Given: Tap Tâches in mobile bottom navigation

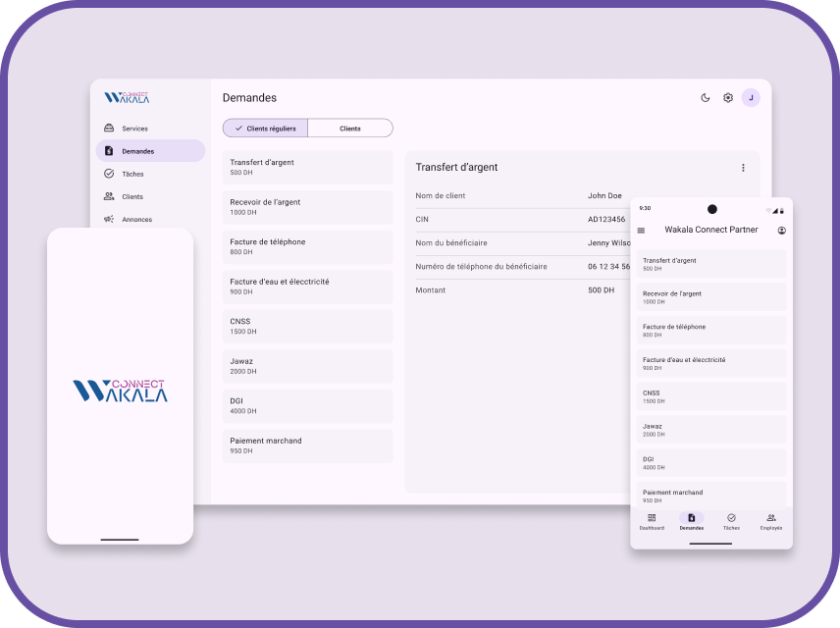Looking at the screenshot, I should [731, 521].
